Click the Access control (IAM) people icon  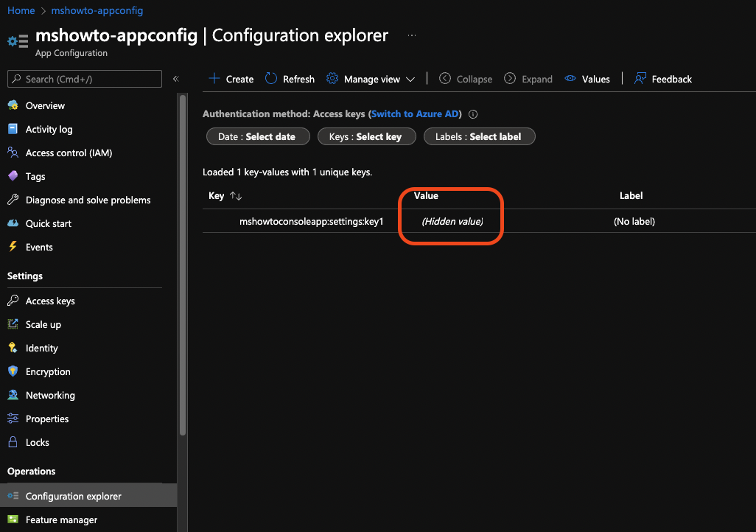pos(13,153)
